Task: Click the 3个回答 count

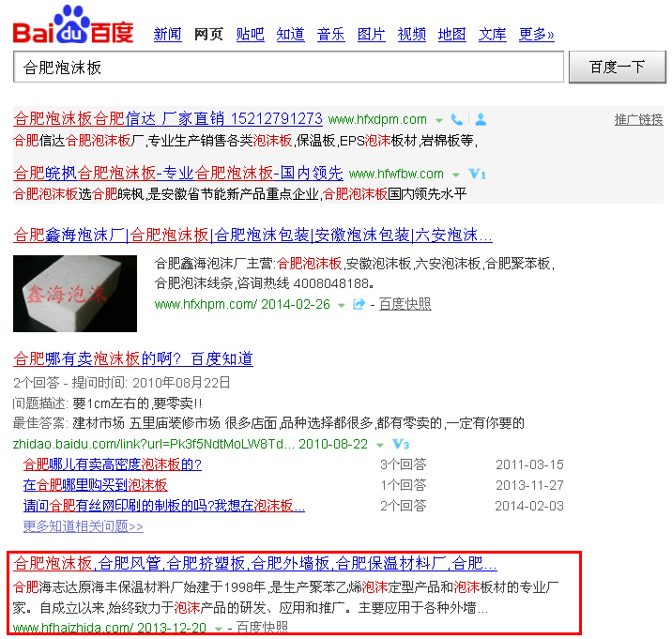Action: coord(404,464)
